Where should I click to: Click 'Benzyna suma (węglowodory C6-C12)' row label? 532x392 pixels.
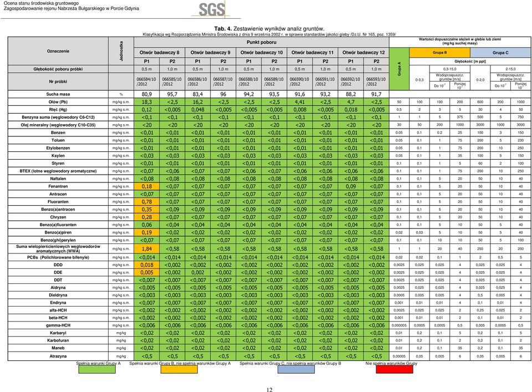(58, 117)
